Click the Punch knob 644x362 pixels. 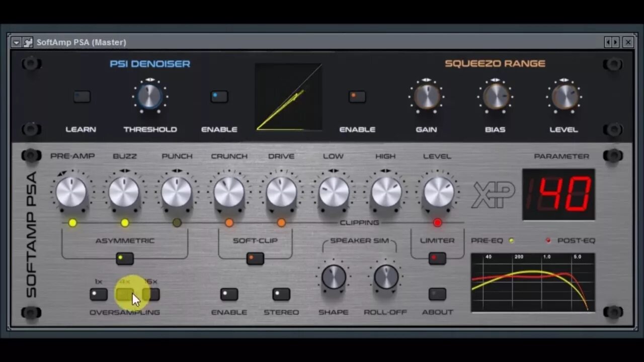tap(177, 192)
